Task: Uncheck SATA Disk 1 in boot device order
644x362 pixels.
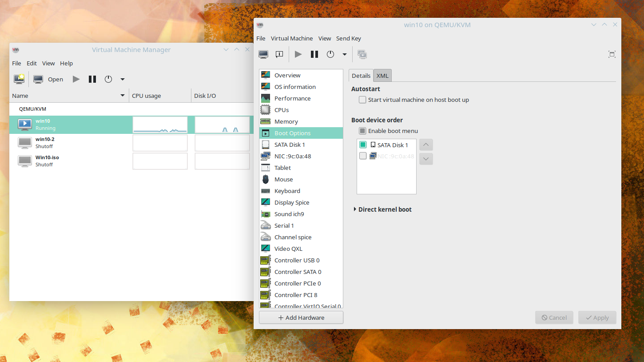Action: coord(363,145)
